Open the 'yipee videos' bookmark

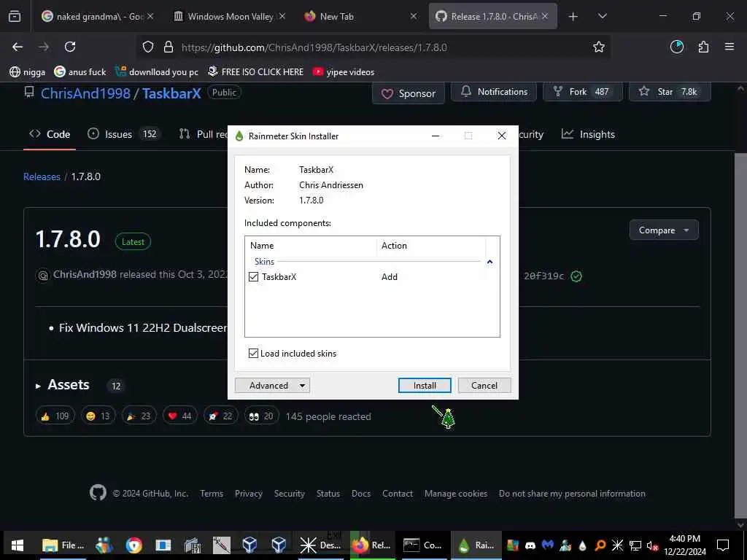[x=344, y=72]
